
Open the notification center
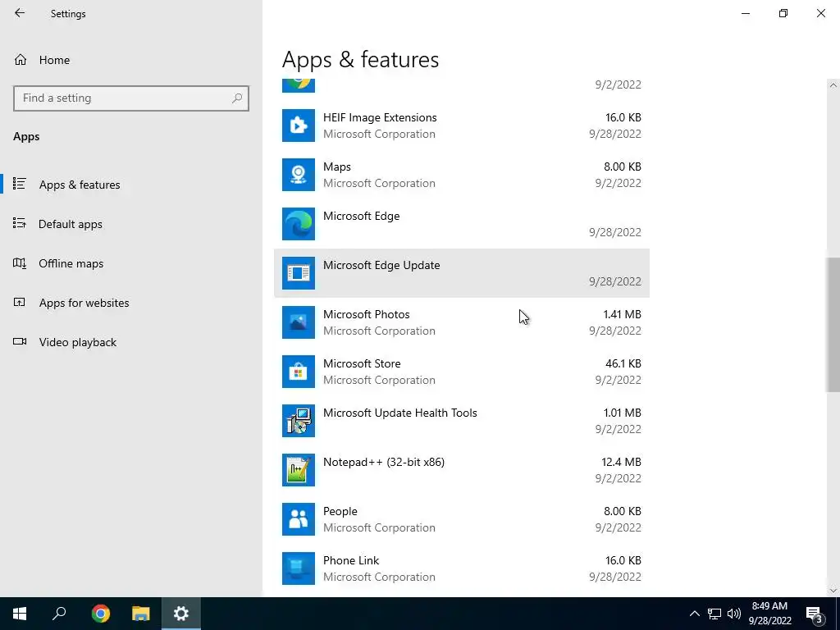[x=815, y=614]
